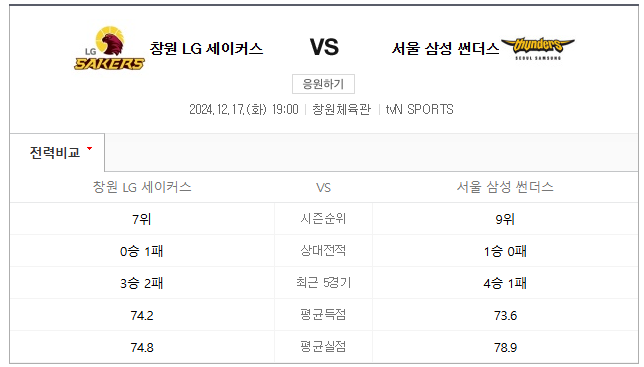Click 서울 삼성 썬더스 table column header
The image size is (644, 367).
point(505,187)
